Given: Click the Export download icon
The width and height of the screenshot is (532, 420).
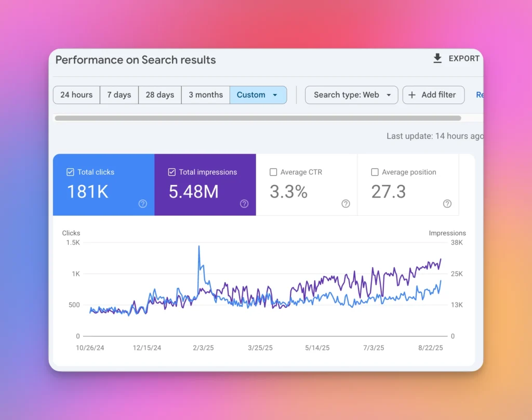Looking at the screenshot, I should pyautogui.click(x=437, y=59).
